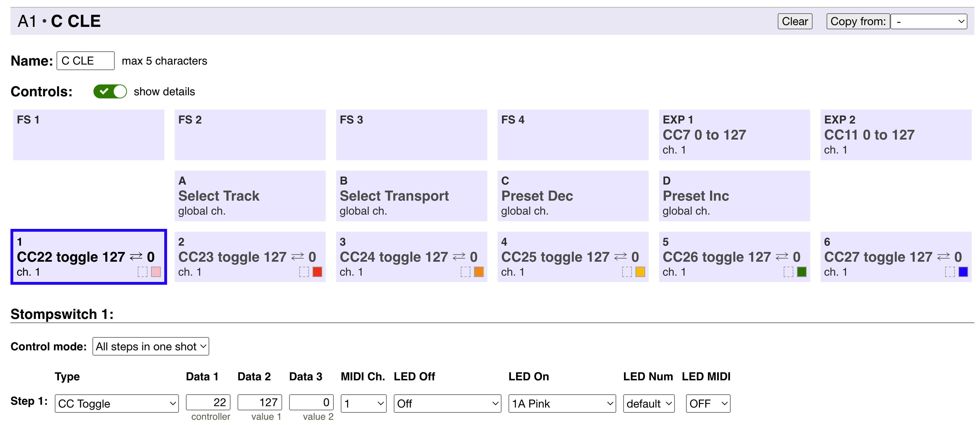Image resolution: width=980 pixels, height=425 pixels.
Task: Click the Data 1 controller field
Action: point(208,402)
